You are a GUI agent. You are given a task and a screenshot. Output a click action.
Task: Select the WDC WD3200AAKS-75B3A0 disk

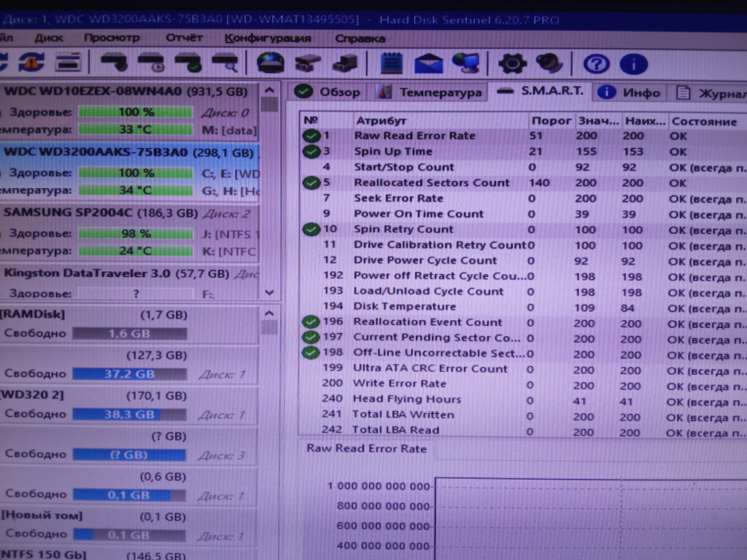pos(130,172)
